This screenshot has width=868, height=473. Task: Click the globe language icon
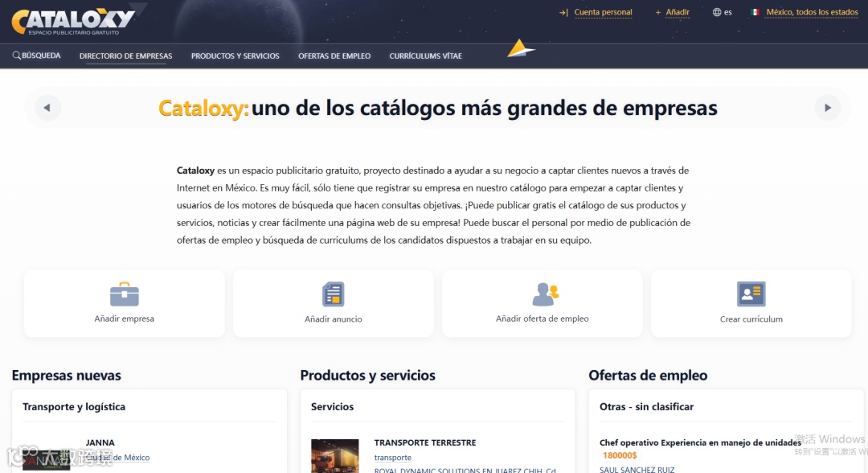click(x=717, y=12)
